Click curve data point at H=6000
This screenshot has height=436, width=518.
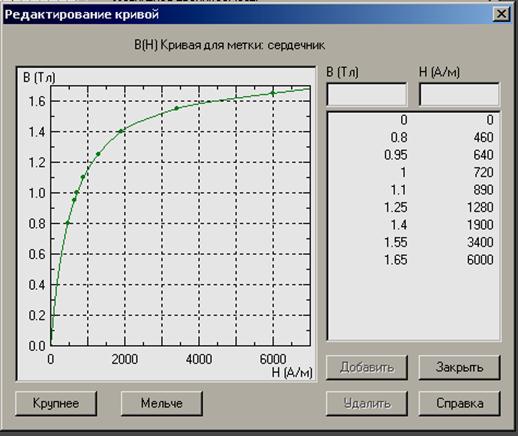[x=273, y=93]
